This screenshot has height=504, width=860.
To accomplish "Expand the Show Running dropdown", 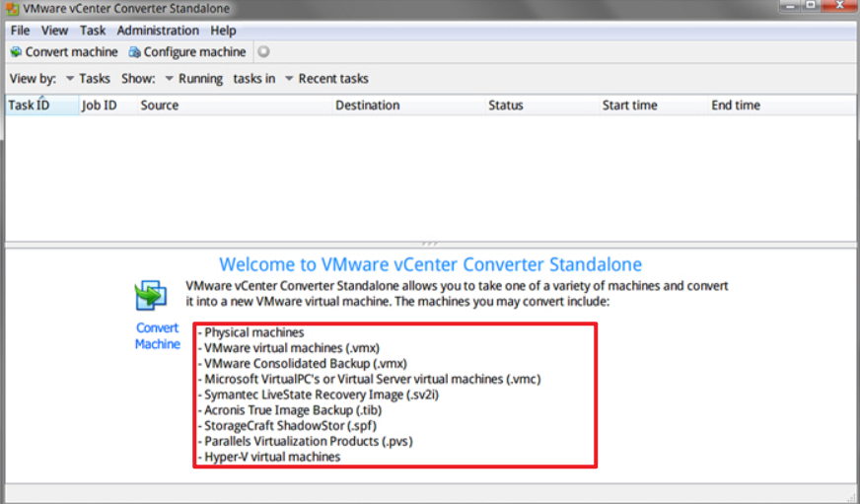I will click(194, 79).
